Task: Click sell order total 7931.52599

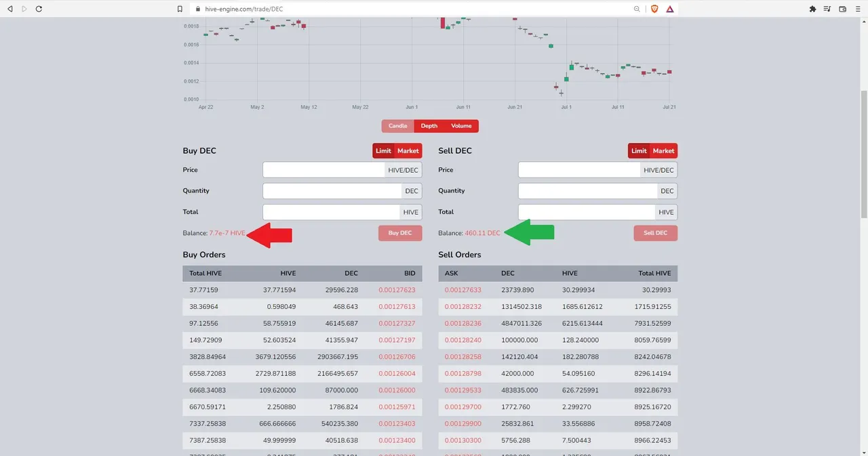Action: click(653, 323)
